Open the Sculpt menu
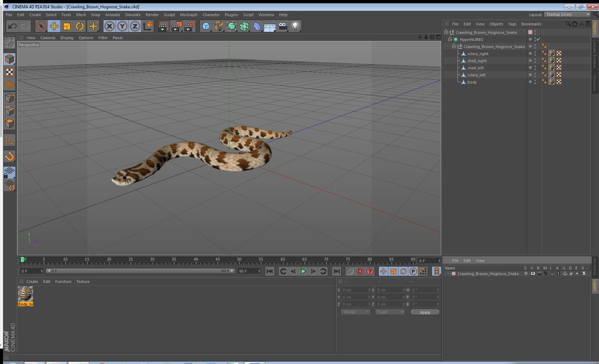 click(x=169, y=15)
